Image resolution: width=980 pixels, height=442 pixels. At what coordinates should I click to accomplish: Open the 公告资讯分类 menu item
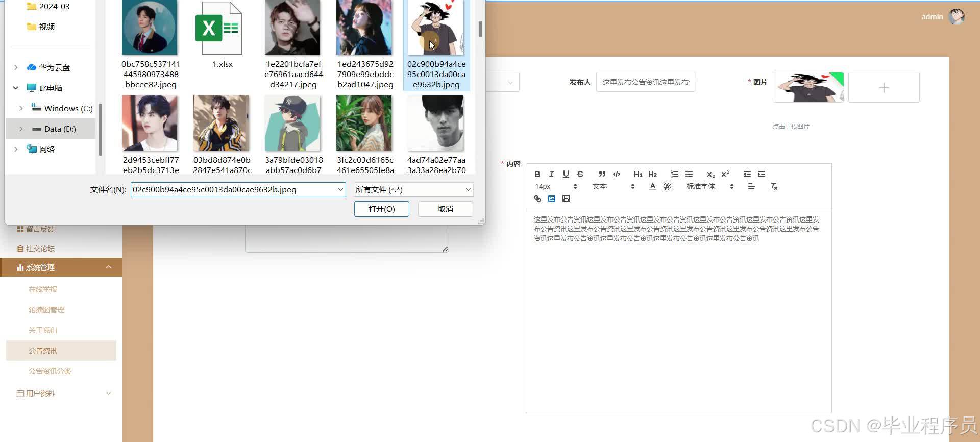click(x=50, y=371)
